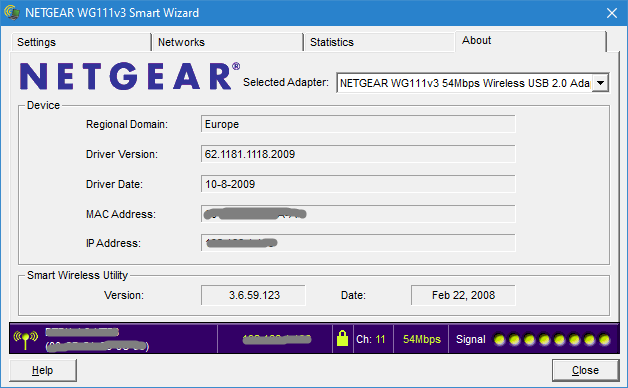
Task: Click the utility Version field 3.6.59.123
Action: click(254, 295)
